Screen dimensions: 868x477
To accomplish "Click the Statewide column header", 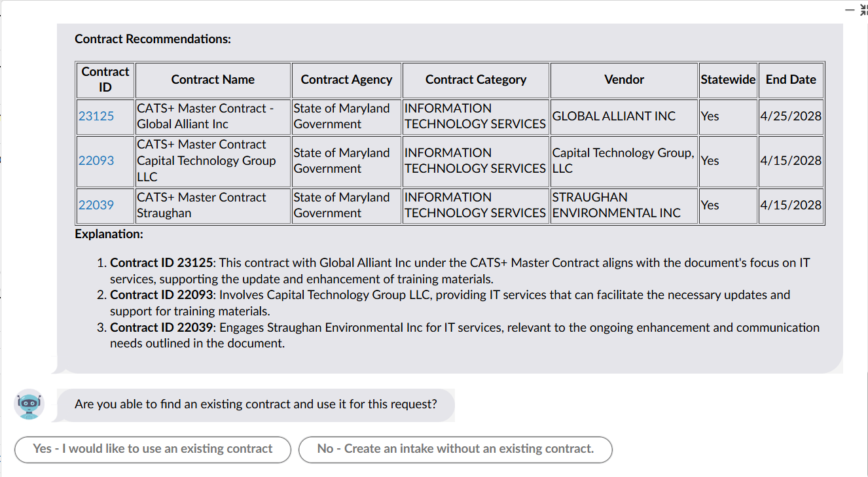I will tap(728, 80).
